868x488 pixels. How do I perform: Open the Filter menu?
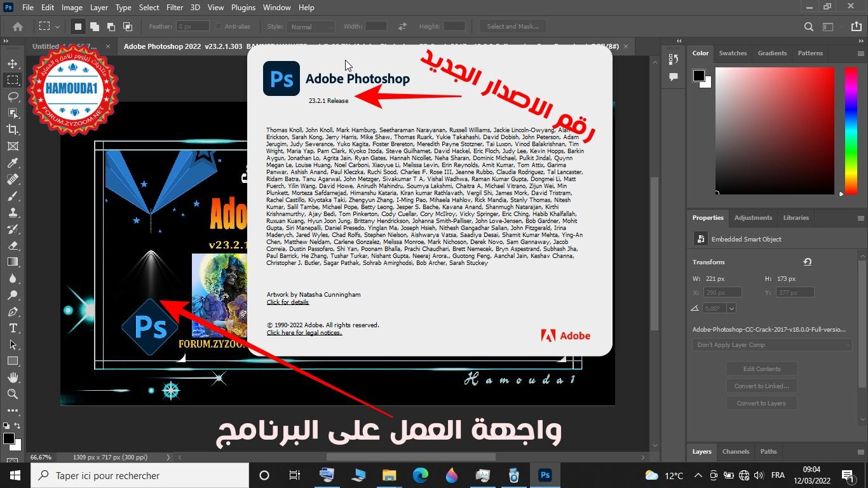[x=174, y=8]
